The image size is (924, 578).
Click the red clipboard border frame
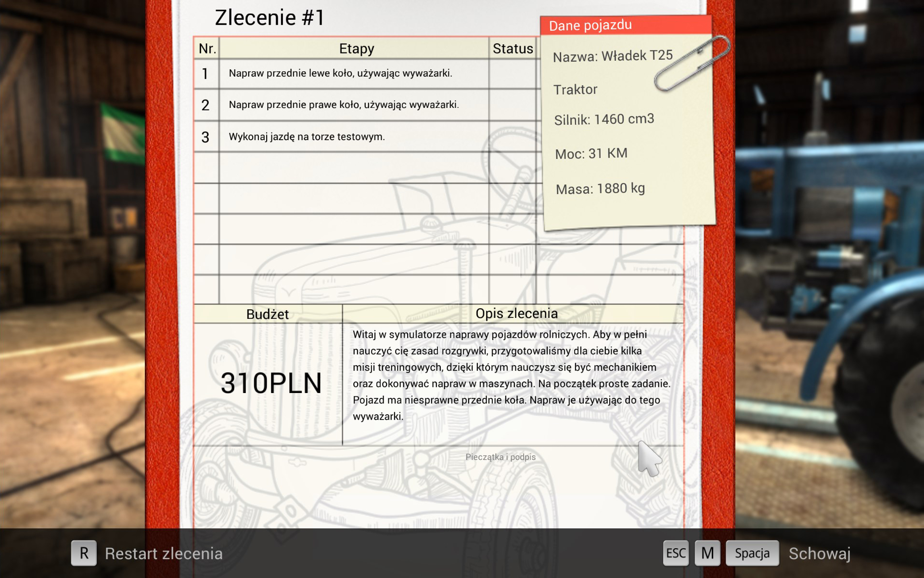[161, 289]
